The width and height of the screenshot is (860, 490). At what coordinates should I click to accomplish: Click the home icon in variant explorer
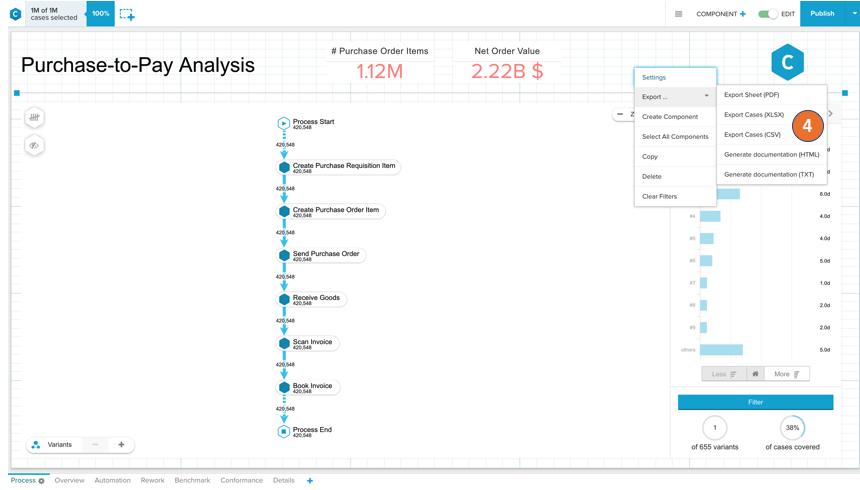pos(755,374)
